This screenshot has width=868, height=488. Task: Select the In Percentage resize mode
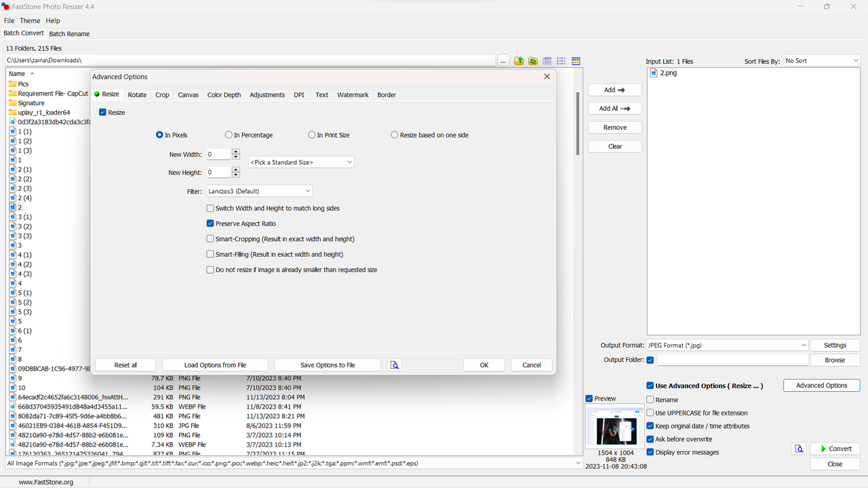[229, 135]
